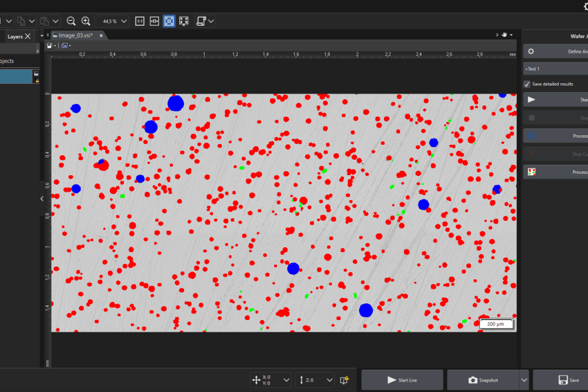The width and height of the screenshot is (588, 392).
Task: Click the Process button with globe icon
Action: coord(555,136)
